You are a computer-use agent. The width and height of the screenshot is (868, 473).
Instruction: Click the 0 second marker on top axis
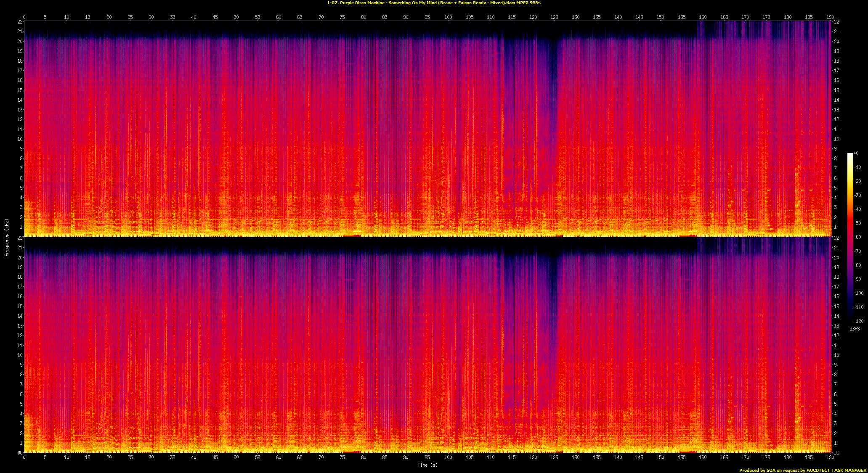click(x=24, y=17)
